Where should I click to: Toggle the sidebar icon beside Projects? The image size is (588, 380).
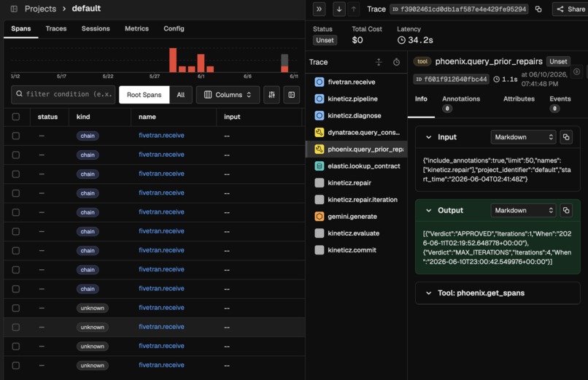tap(14, 9)
